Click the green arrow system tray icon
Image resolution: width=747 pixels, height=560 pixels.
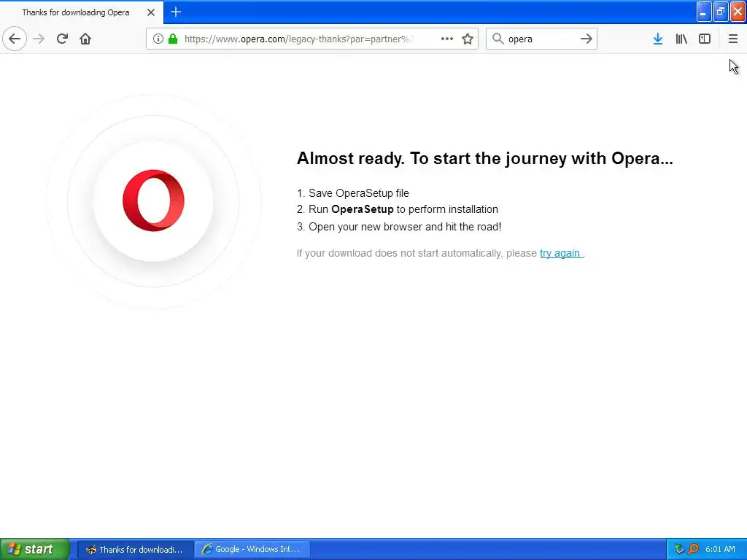point(679,549)
